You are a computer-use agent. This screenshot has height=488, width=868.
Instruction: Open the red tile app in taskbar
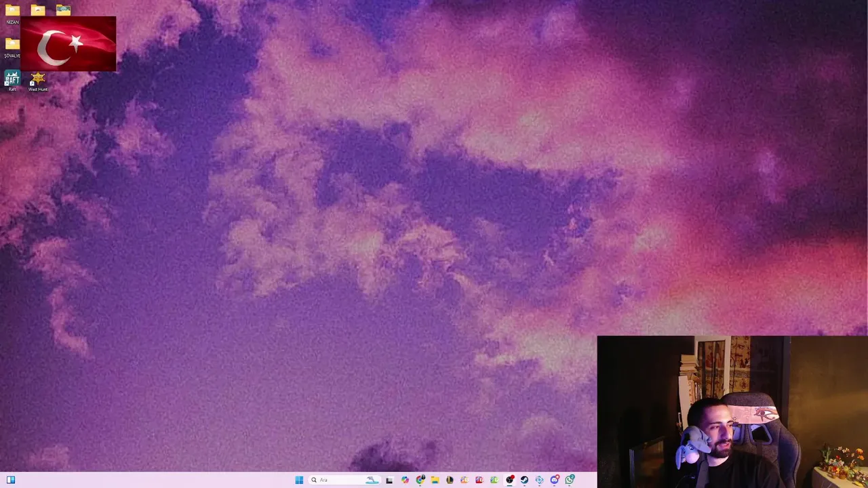coord(479,480)
